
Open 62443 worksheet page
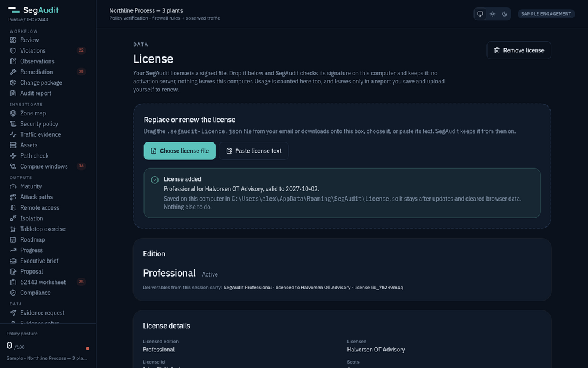tap(48, 282)
